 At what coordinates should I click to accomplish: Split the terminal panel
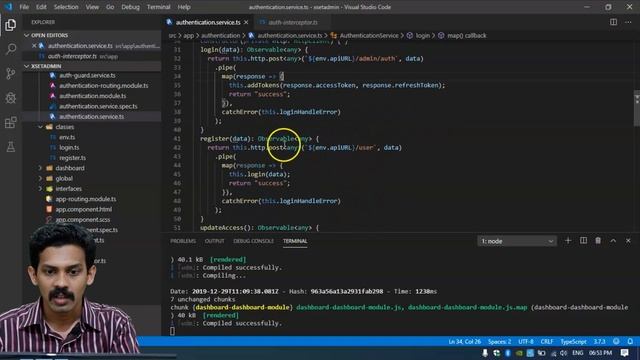(x=583, y=241)
